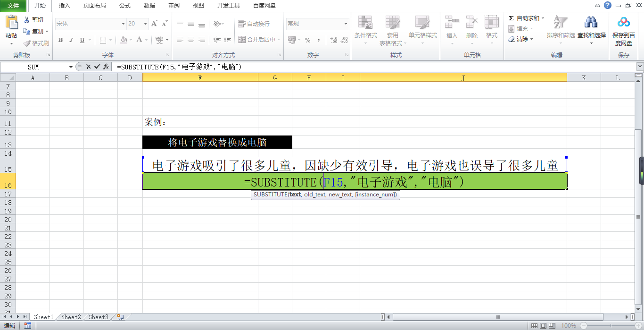Click Save to Baidu Netdisk icon
This screenshot has width=644, height=330.
click(624, 23)
